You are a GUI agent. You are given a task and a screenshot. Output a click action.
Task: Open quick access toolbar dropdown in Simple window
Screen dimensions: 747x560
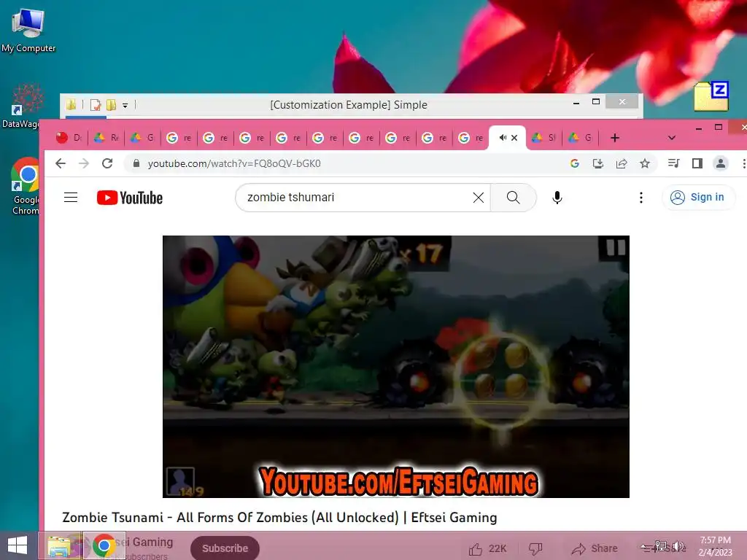[125, 105]
